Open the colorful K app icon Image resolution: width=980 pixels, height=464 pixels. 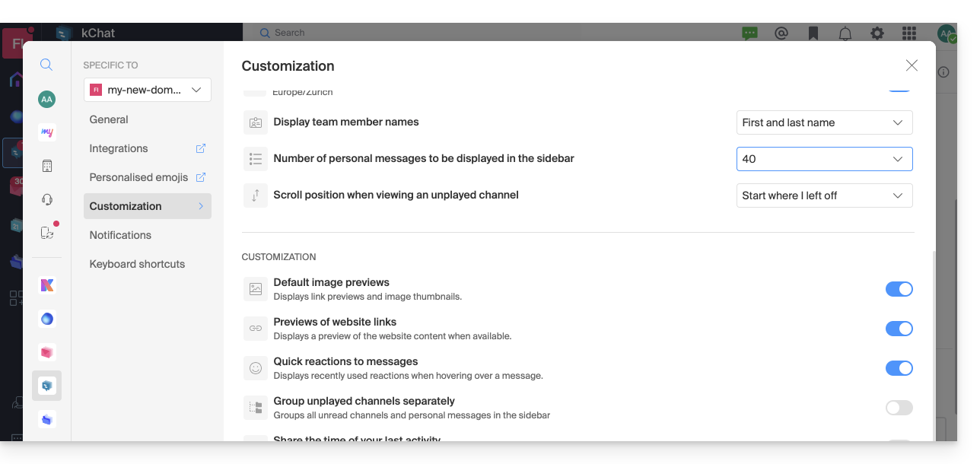point(46,285)
